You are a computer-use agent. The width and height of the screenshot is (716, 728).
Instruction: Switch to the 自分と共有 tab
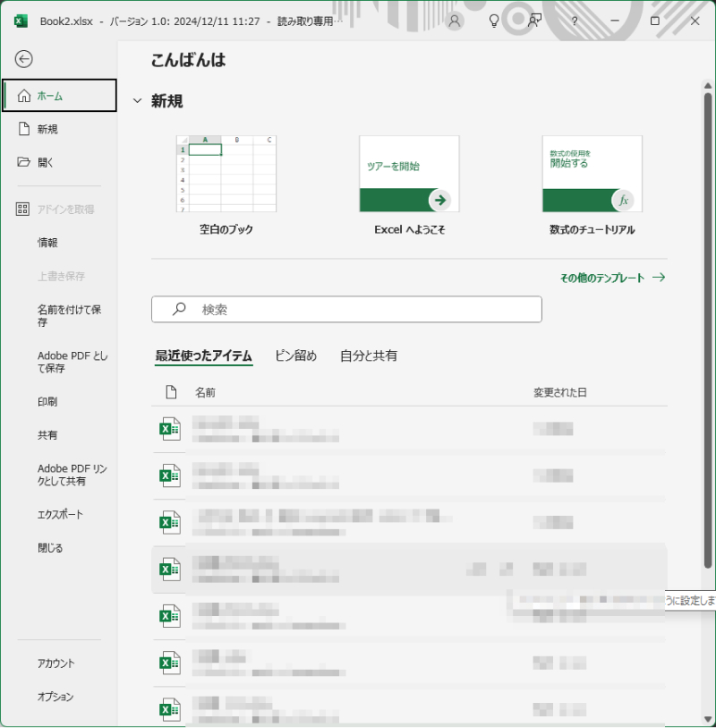click(x=371, y=355)
